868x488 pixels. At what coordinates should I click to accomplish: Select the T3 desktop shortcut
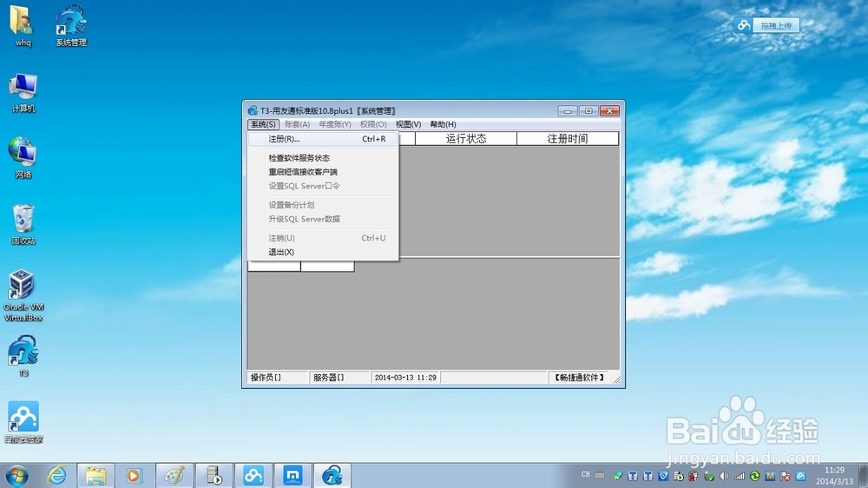pyautogui.click(x=23, y=356)
